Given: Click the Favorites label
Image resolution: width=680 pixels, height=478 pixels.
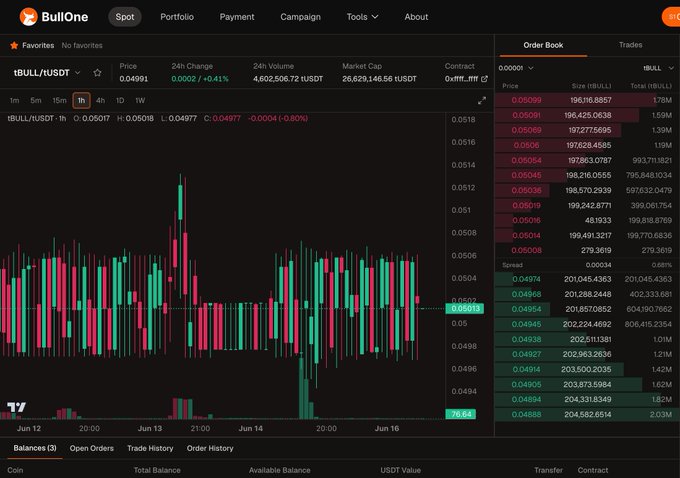Looking at the screenshot, I should click(38, 45).
